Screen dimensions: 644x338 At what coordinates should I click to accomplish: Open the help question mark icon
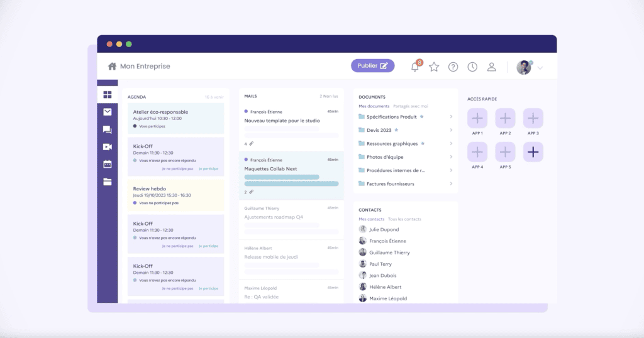453,67
